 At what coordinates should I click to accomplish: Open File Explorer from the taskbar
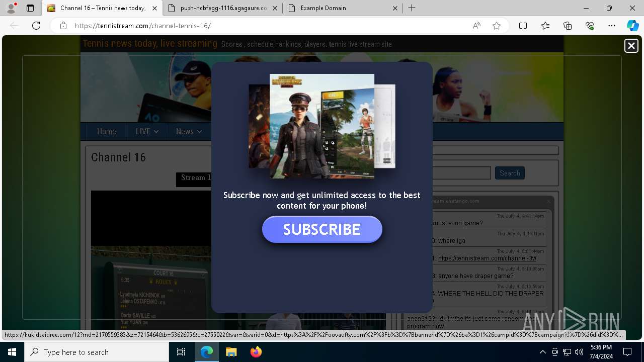[x=231, y=352]
